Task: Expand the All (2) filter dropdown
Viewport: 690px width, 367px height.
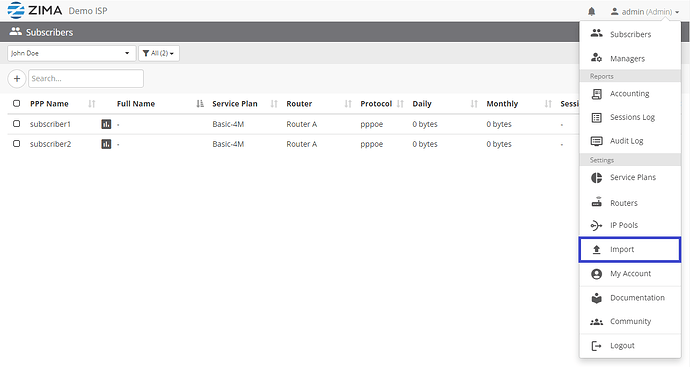Action: click(159, 53)
